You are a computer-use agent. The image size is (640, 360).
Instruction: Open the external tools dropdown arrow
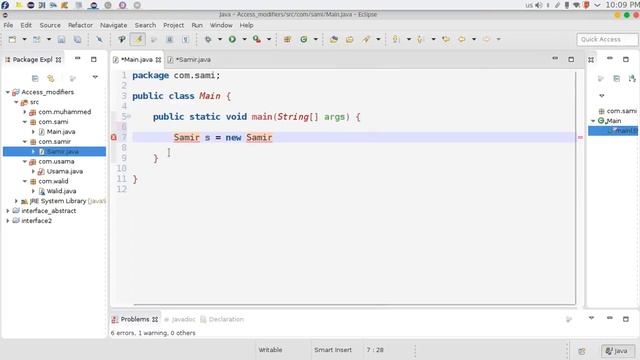click(x=269, y=40)
